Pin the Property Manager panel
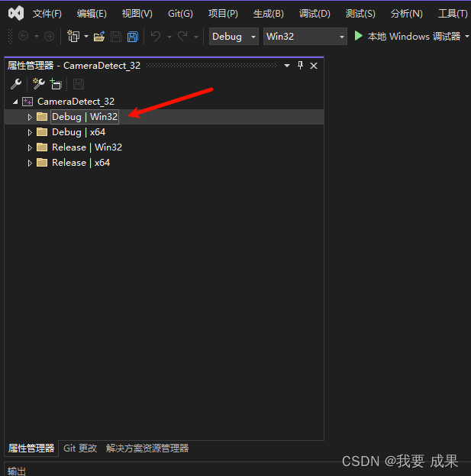 (300, 66)
